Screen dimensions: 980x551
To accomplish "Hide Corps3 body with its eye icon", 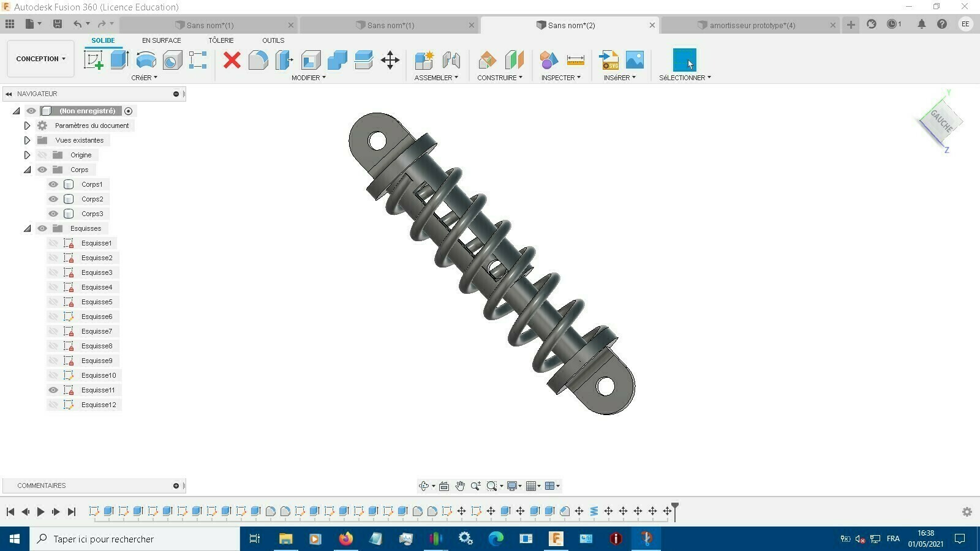I will (x=53, y=214).
